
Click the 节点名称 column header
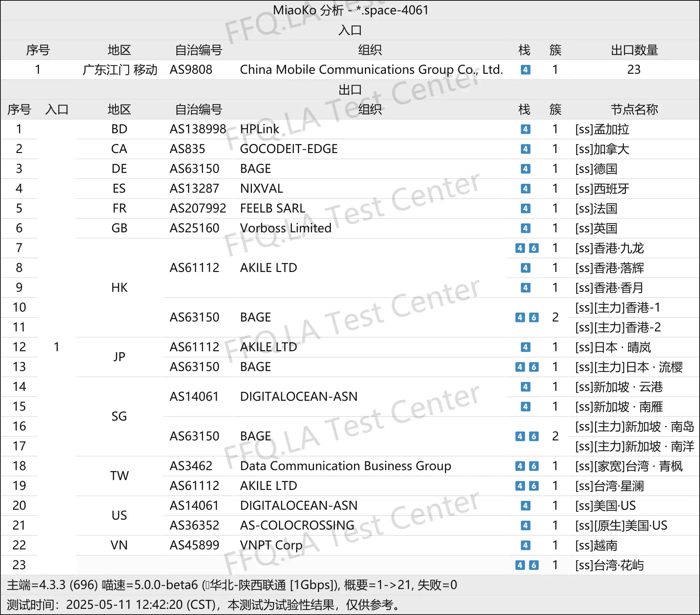coord(634,110)
